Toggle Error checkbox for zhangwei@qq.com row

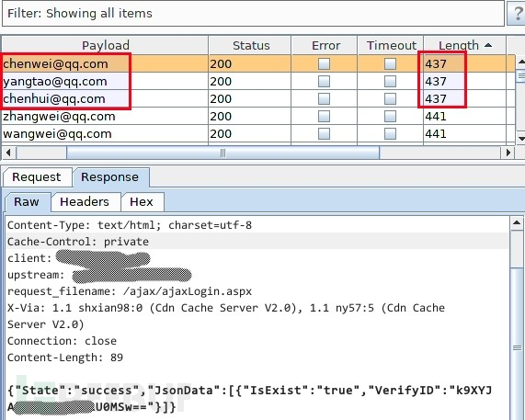[324, 116]
